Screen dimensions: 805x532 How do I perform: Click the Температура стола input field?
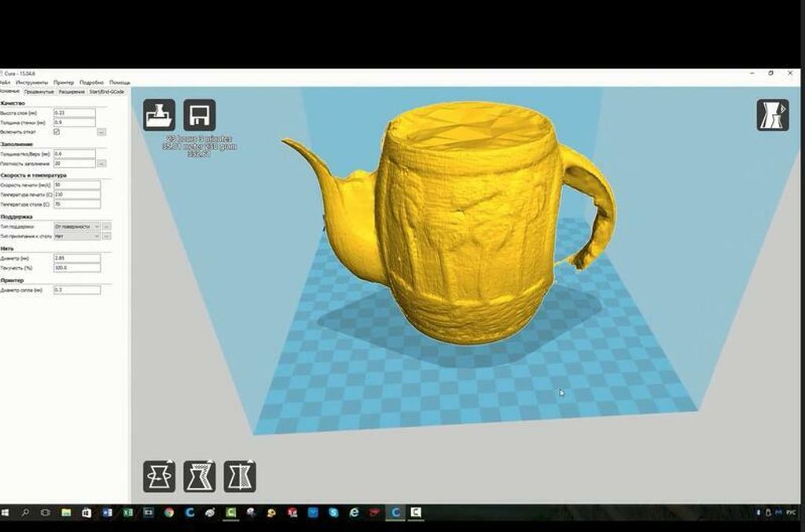coord(77,204)
